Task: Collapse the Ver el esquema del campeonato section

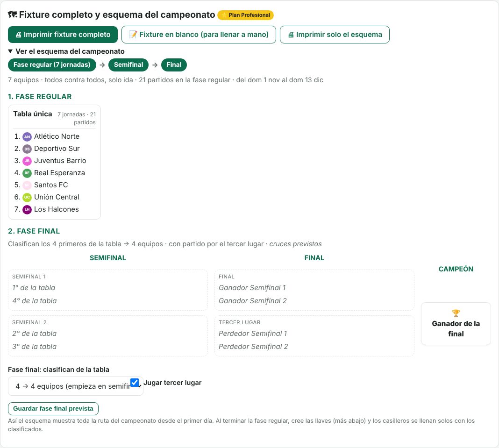Action: (x=66, y=51)
